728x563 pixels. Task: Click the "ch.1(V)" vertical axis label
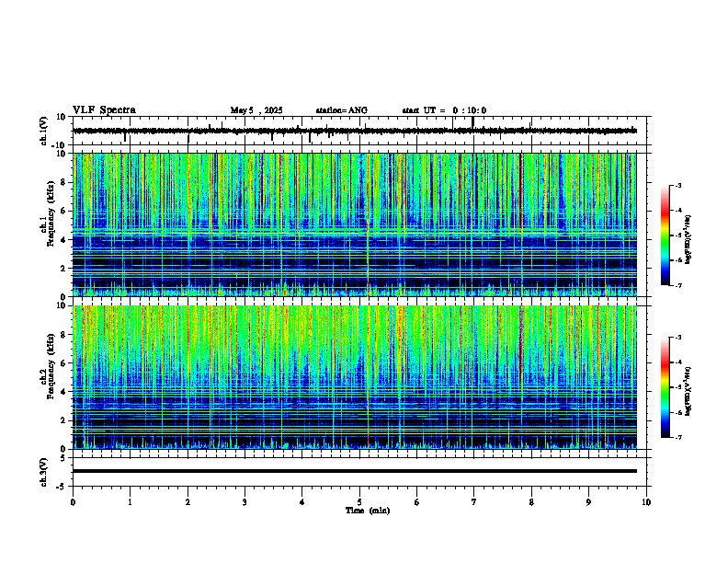(44, 131)
